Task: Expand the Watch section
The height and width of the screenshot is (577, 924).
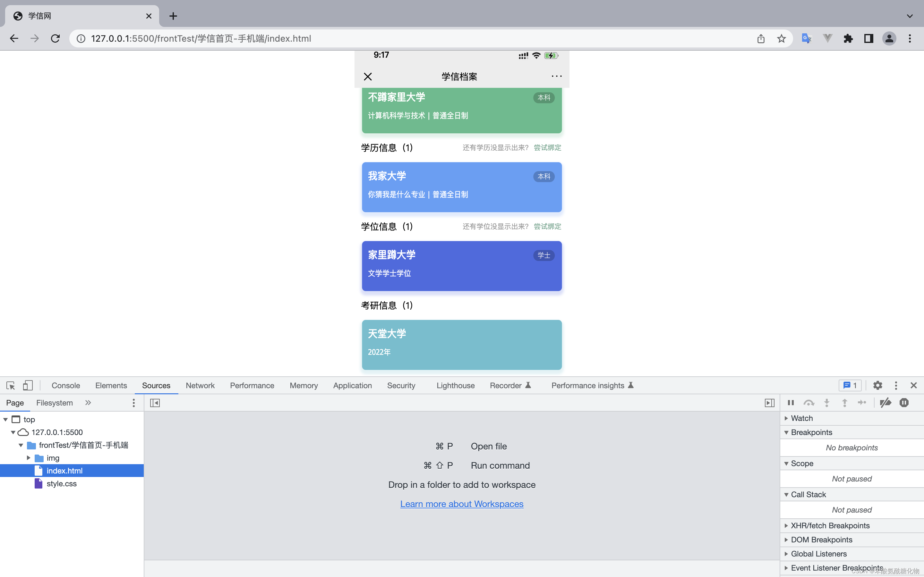Action: click(802, 418)
